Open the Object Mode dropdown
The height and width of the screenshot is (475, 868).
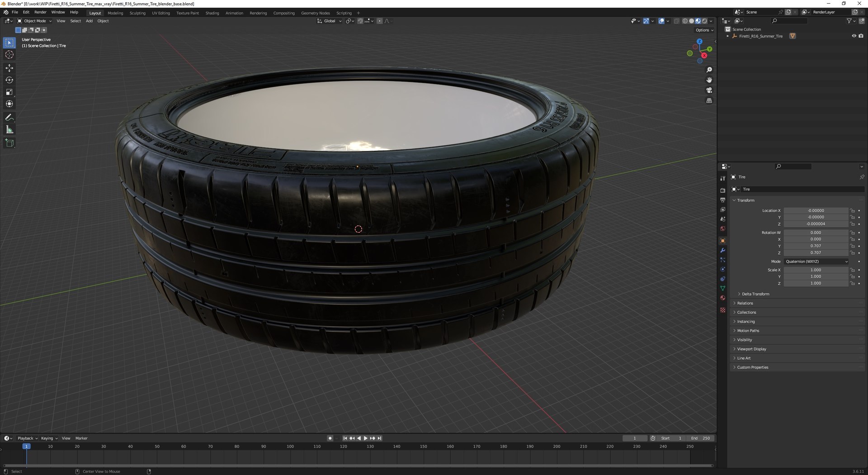point(34,21)
